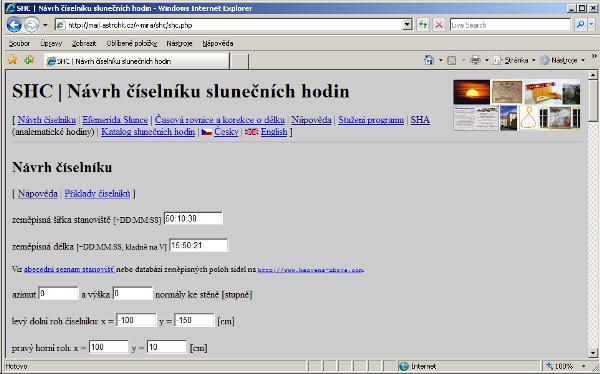Open the Katalog slunečních hodin link

148,132
